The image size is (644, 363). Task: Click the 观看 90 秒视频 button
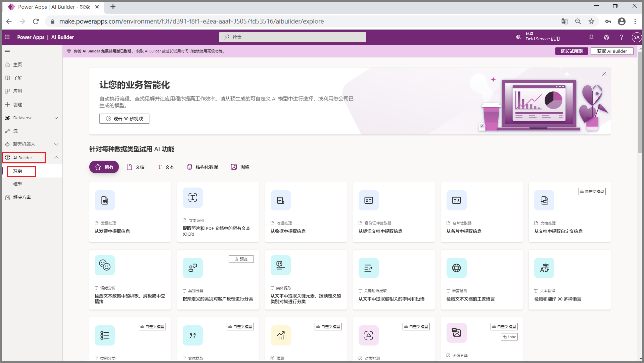[x=124, y=119]
